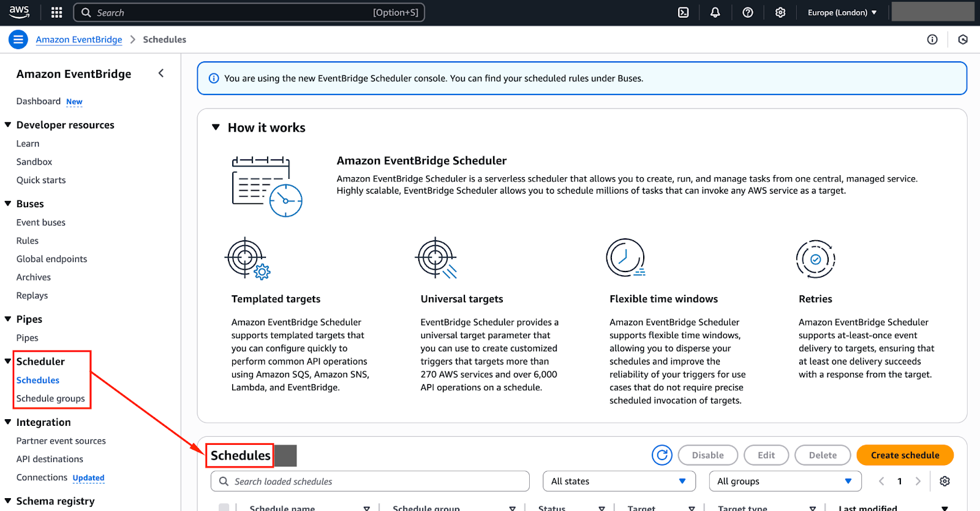980x511 pixels.
Task: Follow the Amazon EventBridge breadcrumb link
Action: point(79,39)
